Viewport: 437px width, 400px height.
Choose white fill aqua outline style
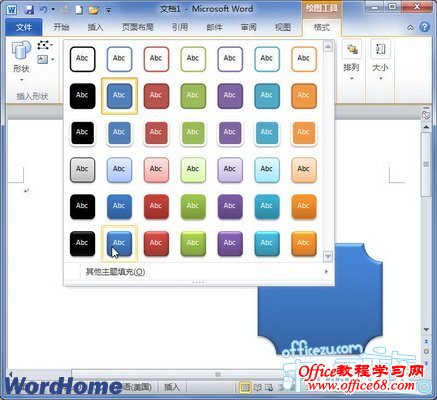(267, 59)
